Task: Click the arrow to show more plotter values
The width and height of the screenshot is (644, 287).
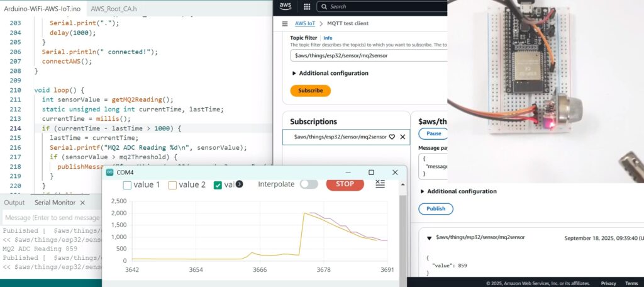Action: pos(239,184)
